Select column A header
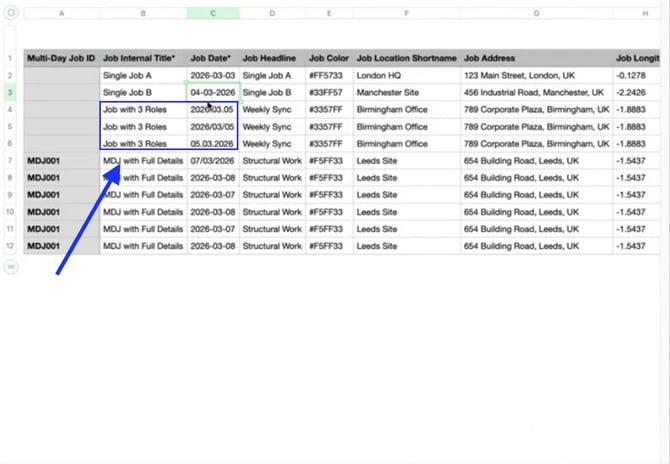 tap(62, 13)
